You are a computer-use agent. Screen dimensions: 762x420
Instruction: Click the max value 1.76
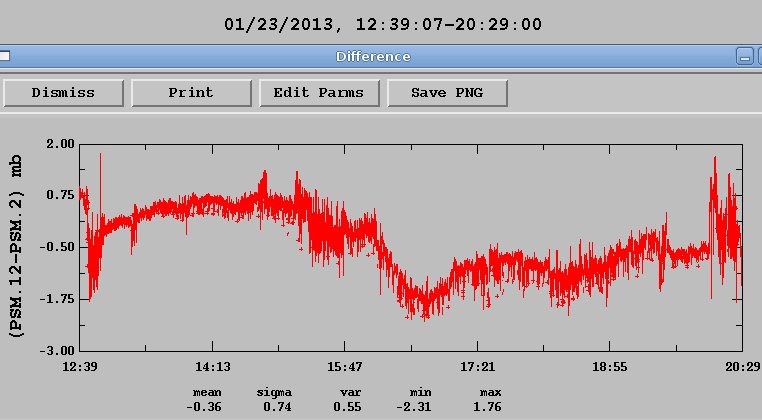487,407
